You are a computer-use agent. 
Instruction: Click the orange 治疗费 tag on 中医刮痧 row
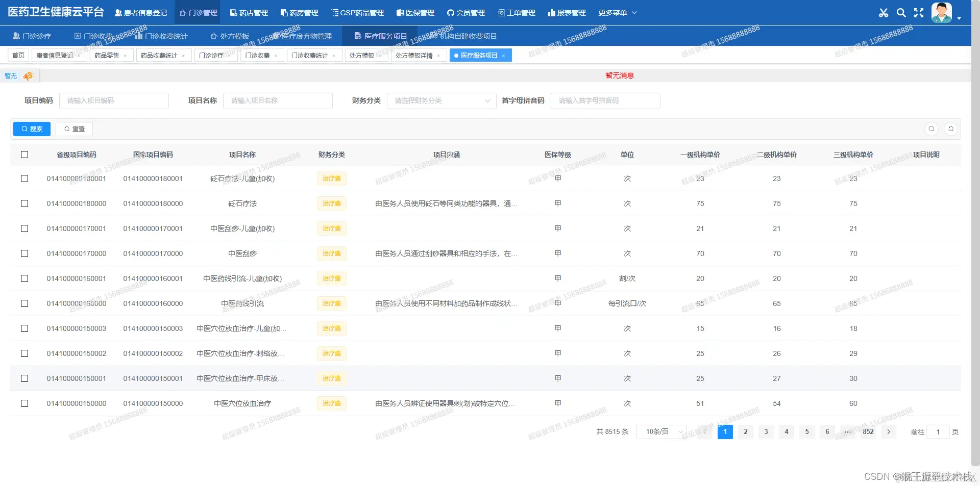(x=331, y=253)
